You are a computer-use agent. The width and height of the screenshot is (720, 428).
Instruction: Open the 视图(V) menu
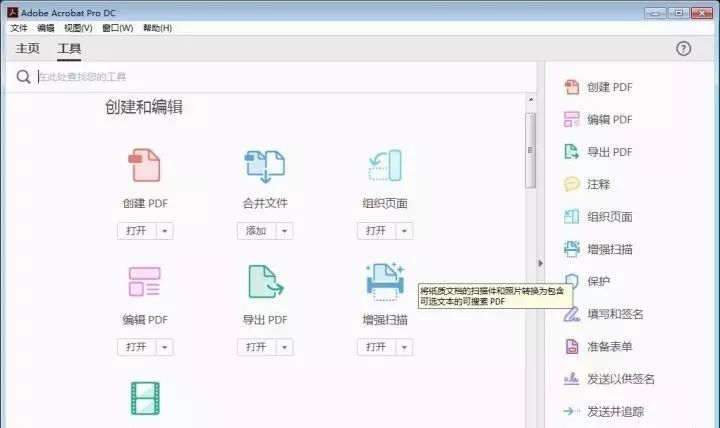78,28
